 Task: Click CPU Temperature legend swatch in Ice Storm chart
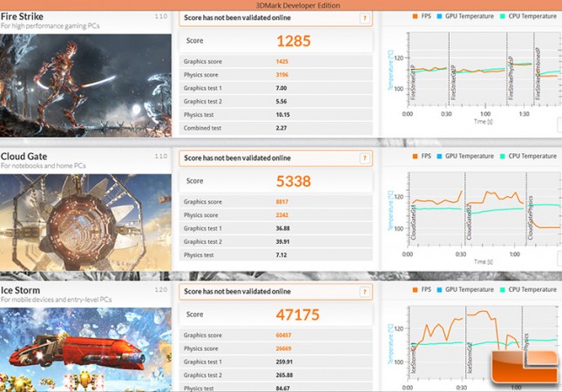(x=503, y=290)
